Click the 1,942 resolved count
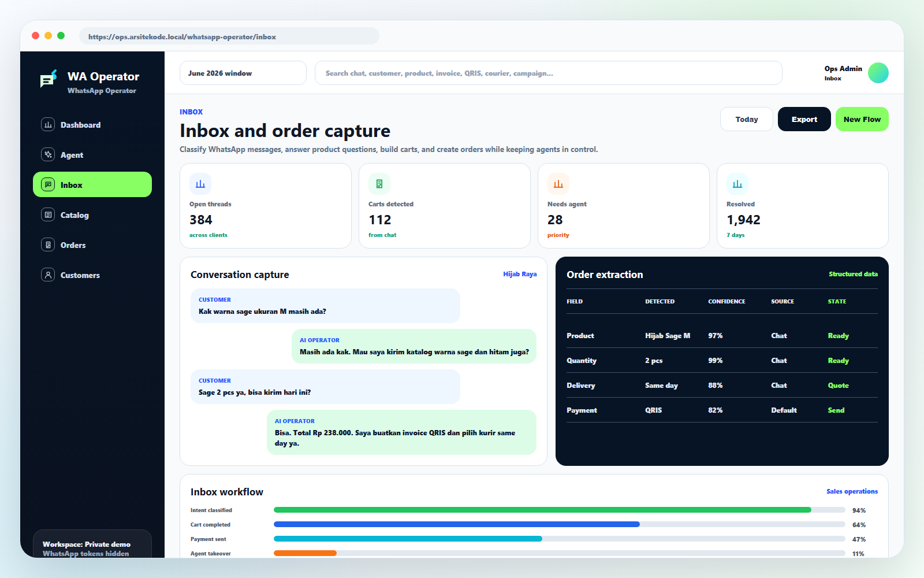Image resolution: width=924 pixels, height=578 pixels. 743,220
